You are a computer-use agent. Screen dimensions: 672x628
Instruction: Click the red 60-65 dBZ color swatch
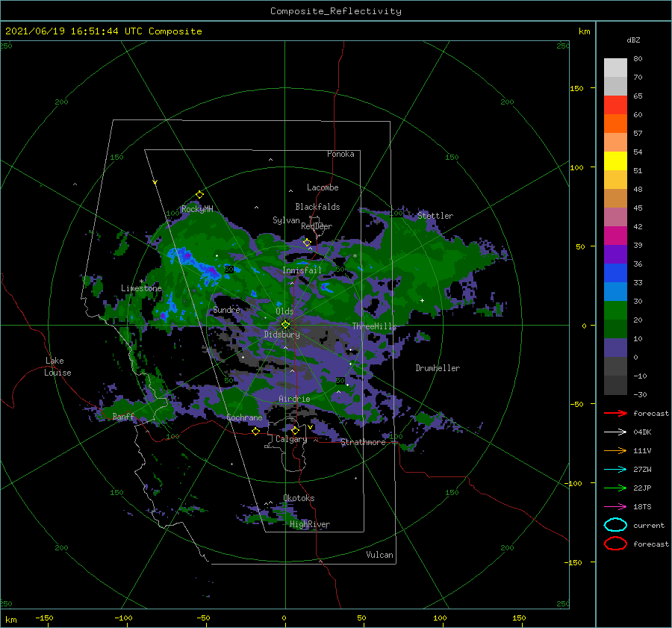tap(615, 105)
